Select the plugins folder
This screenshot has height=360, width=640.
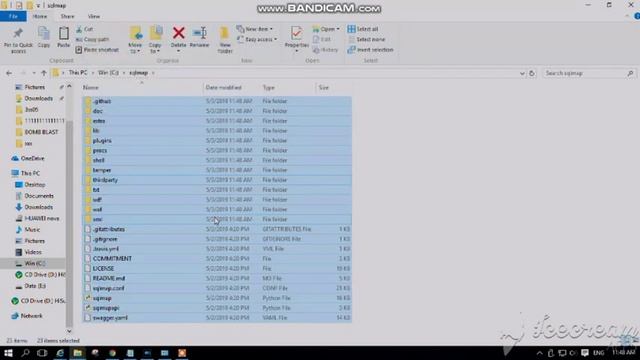[217, 140]
